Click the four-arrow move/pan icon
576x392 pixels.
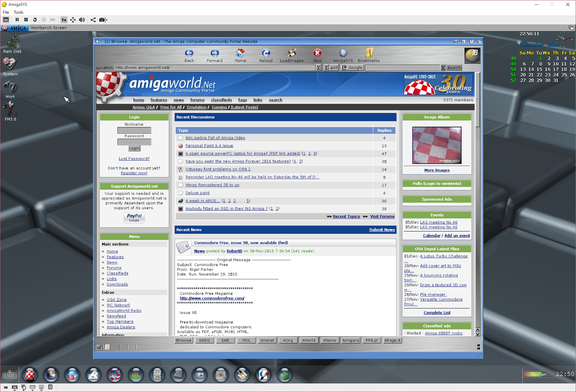(73, 20)
